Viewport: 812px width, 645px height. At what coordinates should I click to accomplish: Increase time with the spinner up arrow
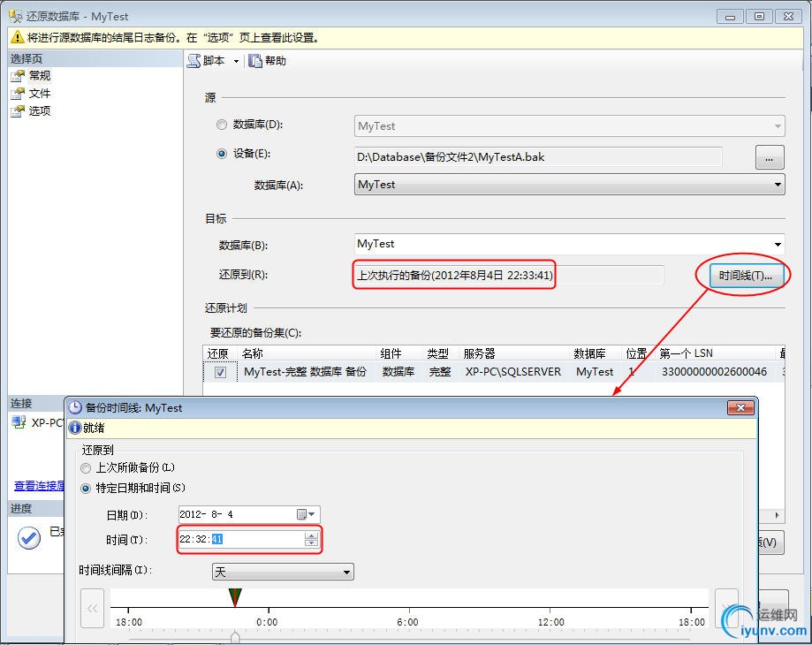point(311,535)
